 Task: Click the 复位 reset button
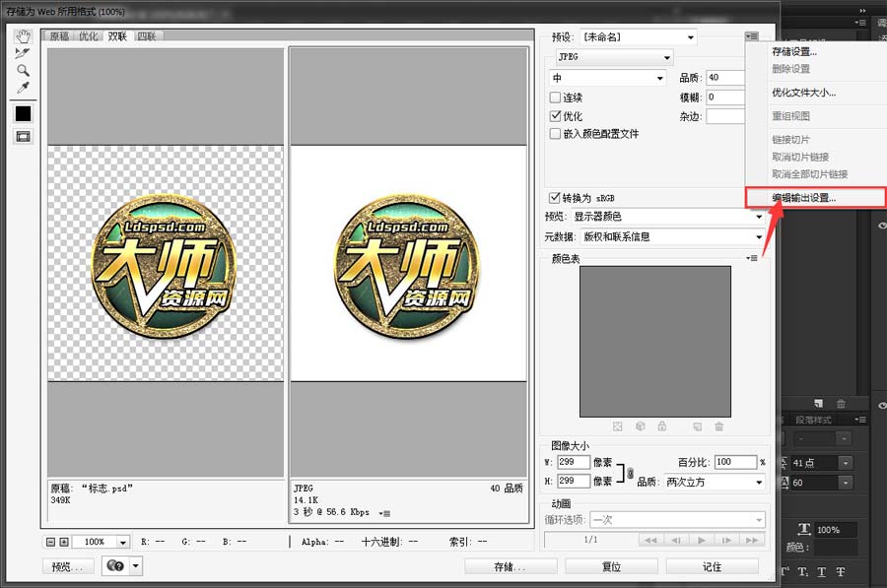tap(611, 566)
